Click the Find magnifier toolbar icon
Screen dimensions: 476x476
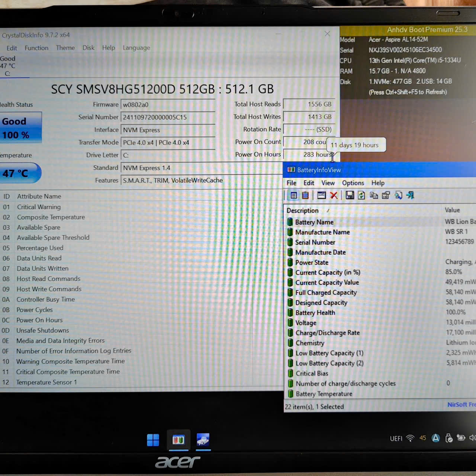point(398,195)
